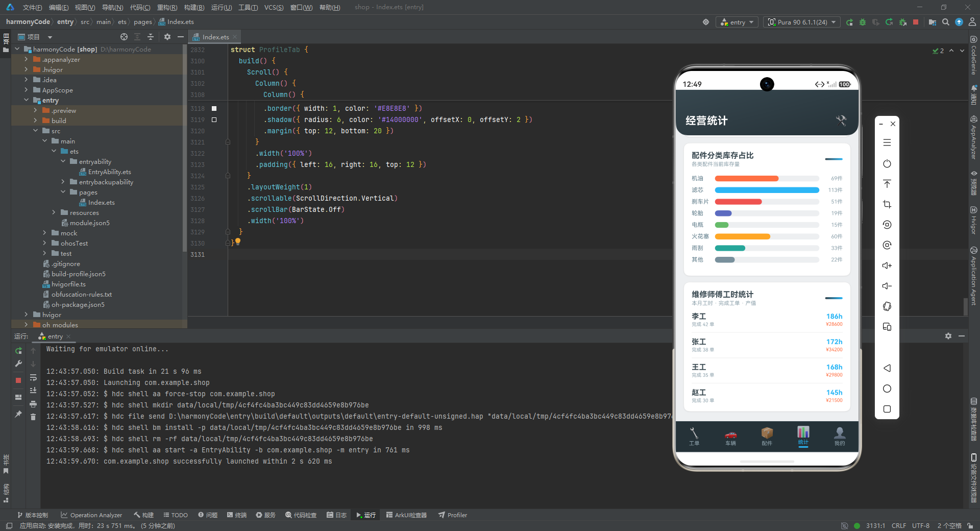
Task: Open the project structure icon in the top toolbar
Action: (933, 22)
